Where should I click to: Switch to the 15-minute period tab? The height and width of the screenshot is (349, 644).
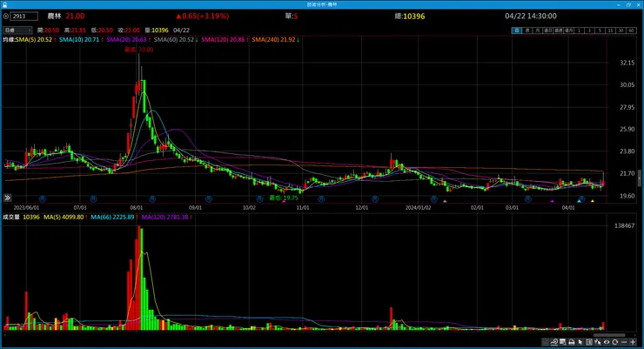(610, 30)
